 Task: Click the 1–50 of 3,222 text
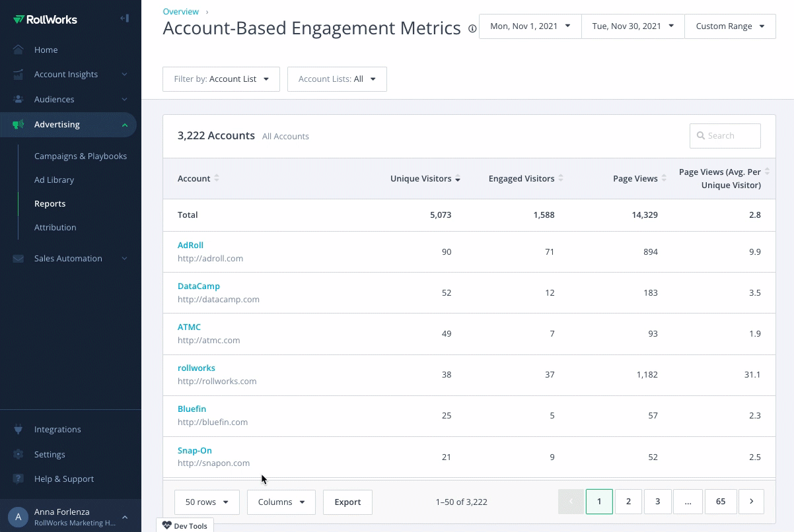tap(462, 502)
